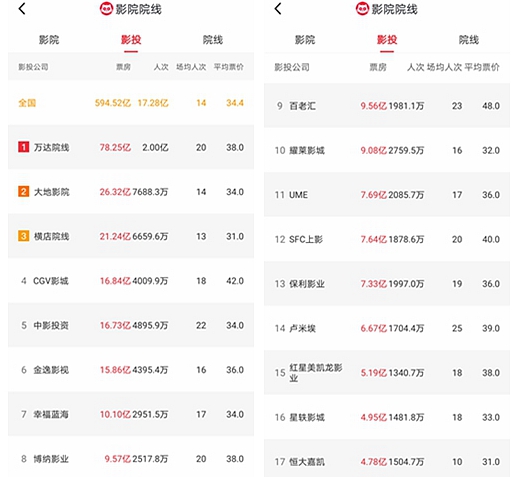Sort by the 票房 column header on the left
The width and height of the screenshot is (521, 477).
123,67
